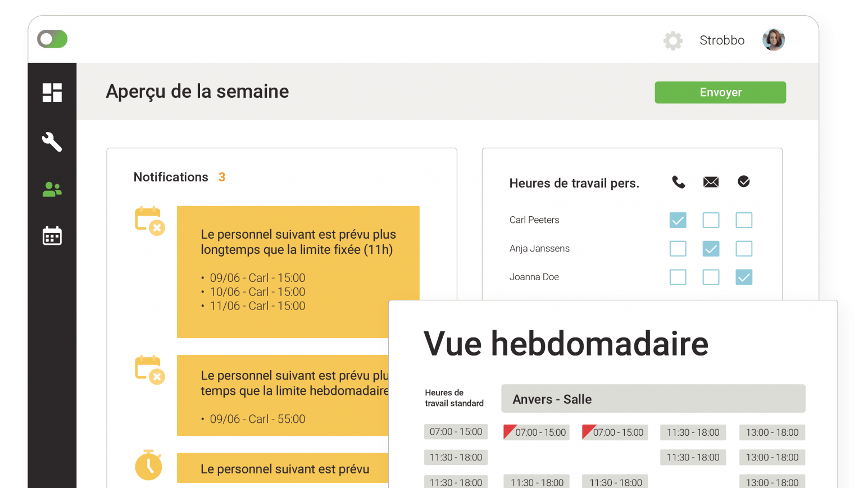Select the phone contact icon above checkboxes
Image resolution: width=868 pixels, height=488 pixels.
[x=678, y=182]
